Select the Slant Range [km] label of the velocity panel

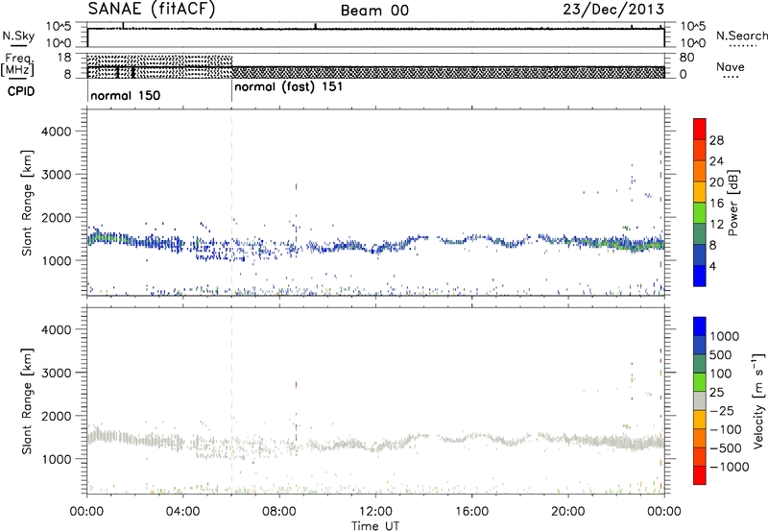click(27, 400)
